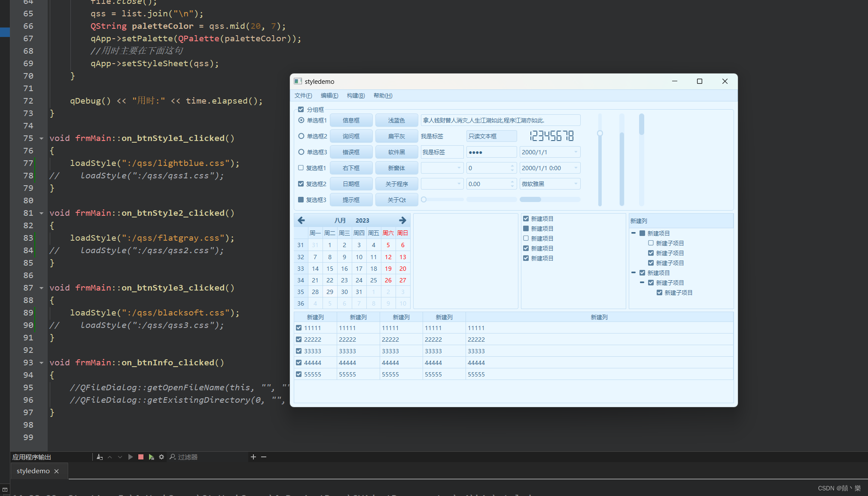Uncheck the 分组框 group box checkbox
Image resolution: width=868 pixels, height=496 pixels.
[301, 110]
